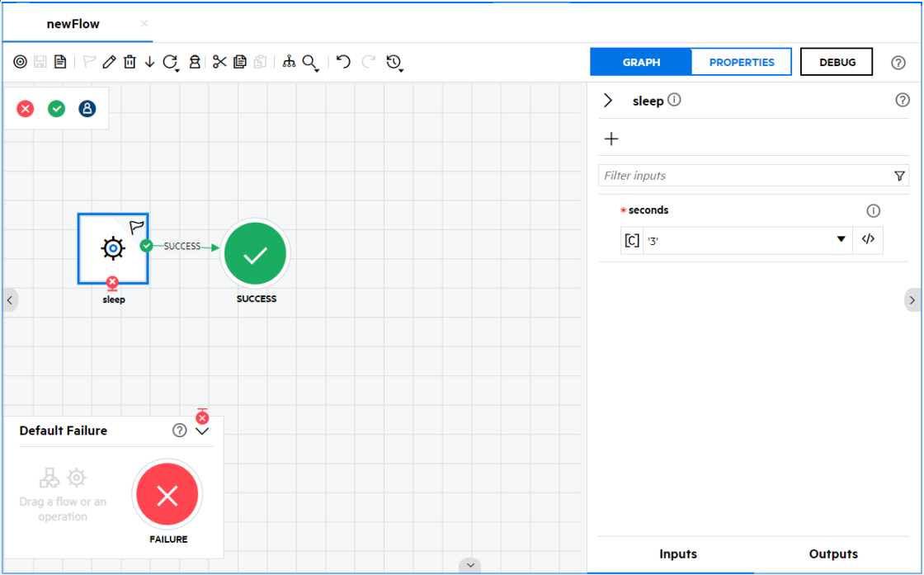Select the red failure response icon

(x=24, y=108)
